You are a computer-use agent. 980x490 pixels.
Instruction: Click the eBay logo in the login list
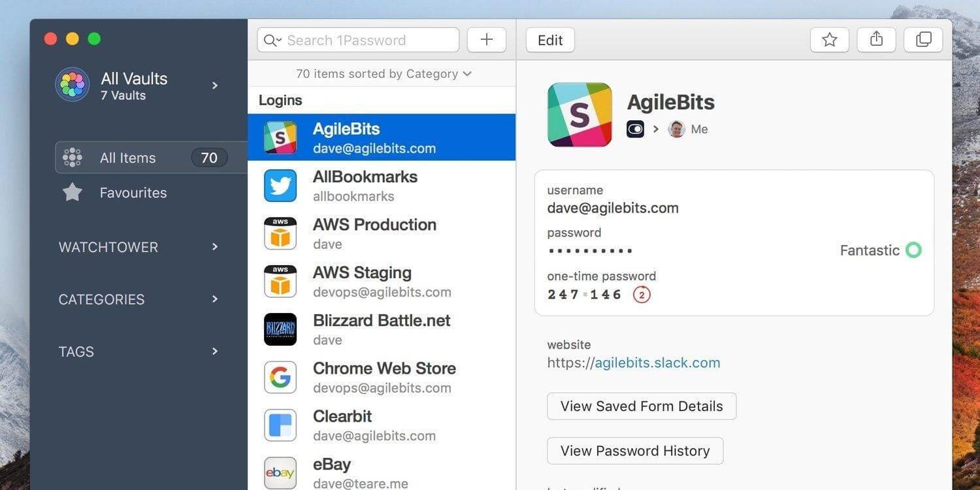coord(280,473)
